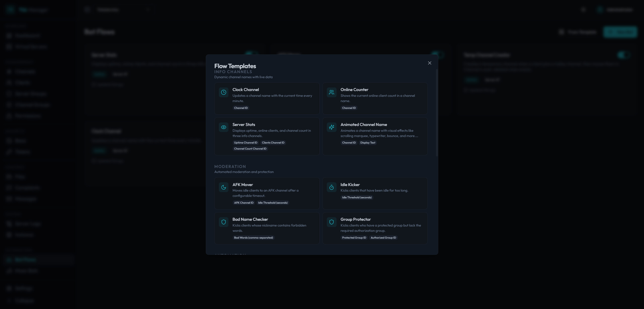The width and height of the screenshot is (644, 309).
Task: Click the Protected Group ID tag
Action: point(354,238)
